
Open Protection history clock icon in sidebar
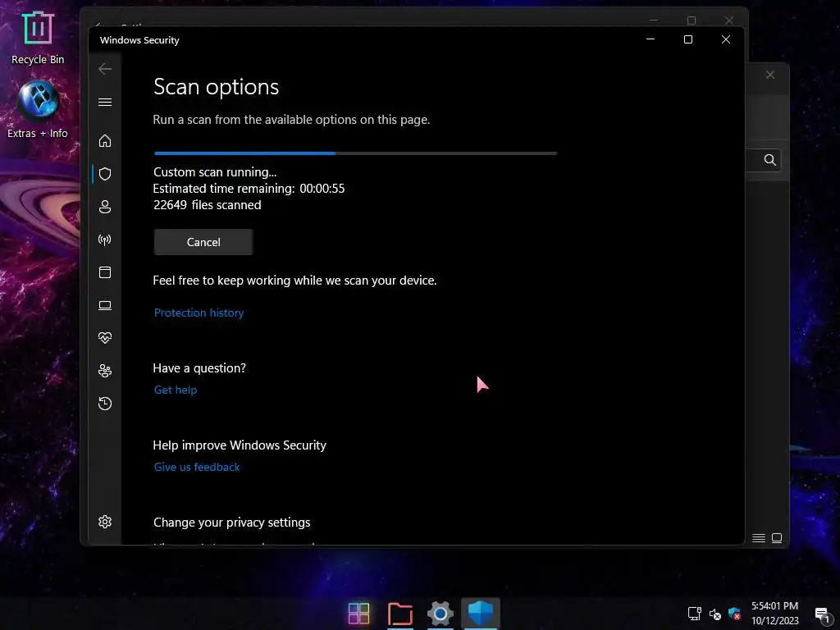[x=105, y=404]
